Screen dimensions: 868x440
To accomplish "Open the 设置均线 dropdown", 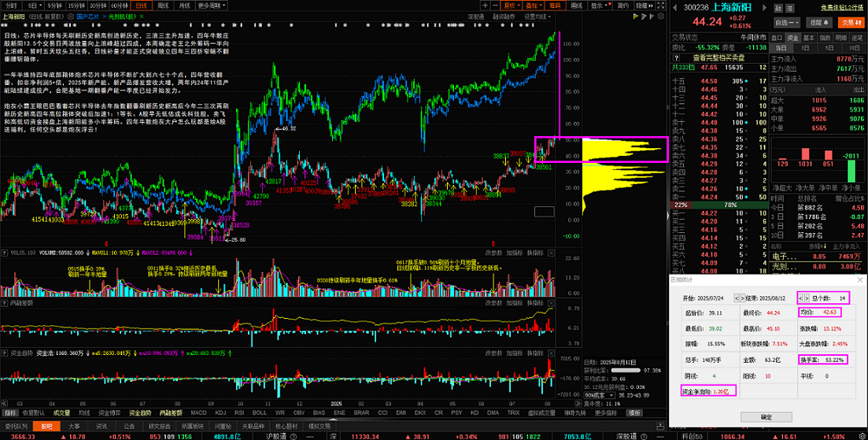I will click(x=537, y=17).
